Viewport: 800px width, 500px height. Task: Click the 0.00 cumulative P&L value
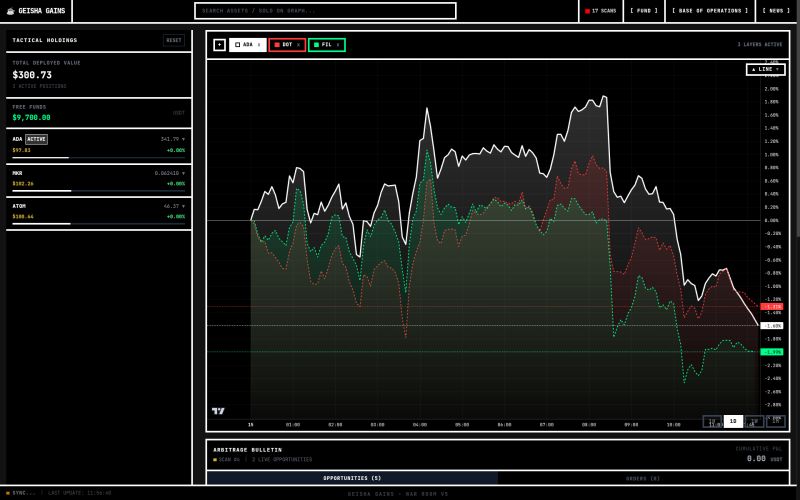pyautogui.click(x=756, y=459)
